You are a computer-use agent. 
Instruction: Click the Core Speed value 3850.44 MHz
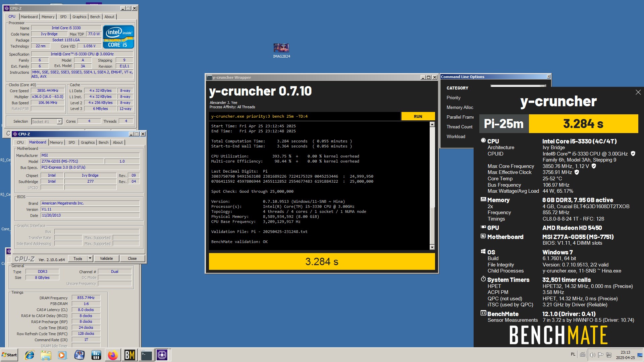coord(48,90)
